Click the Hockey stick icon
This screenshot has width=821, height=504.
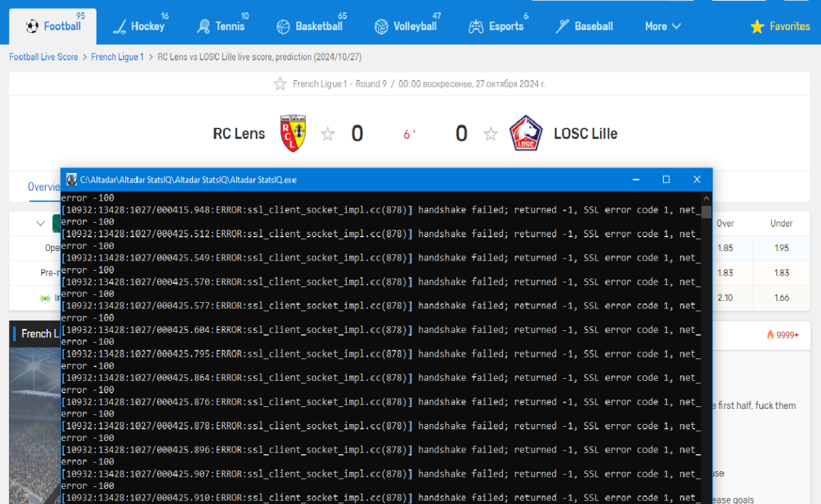point(119,27)
